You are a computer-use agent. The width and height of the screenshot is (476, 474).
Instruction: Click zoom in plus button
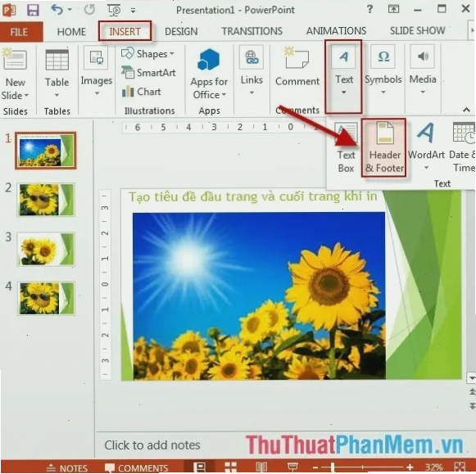[410, 467]
